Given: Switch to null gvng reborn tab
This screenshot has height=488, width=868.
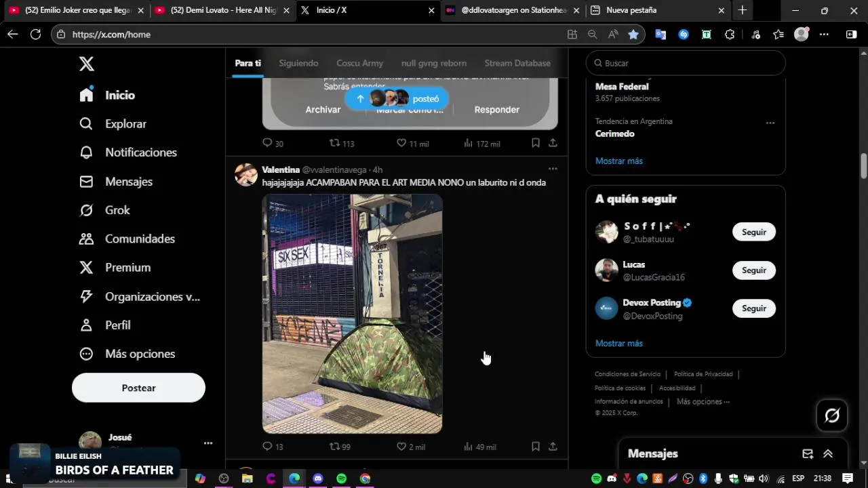Looking at the screenshot, I should point(433,63).
